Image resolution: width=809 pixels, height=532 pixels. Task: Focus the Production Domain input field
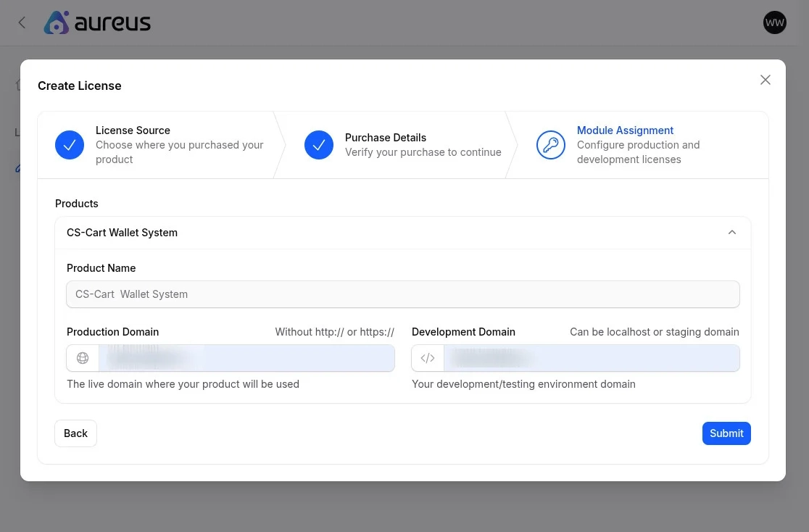246,358
